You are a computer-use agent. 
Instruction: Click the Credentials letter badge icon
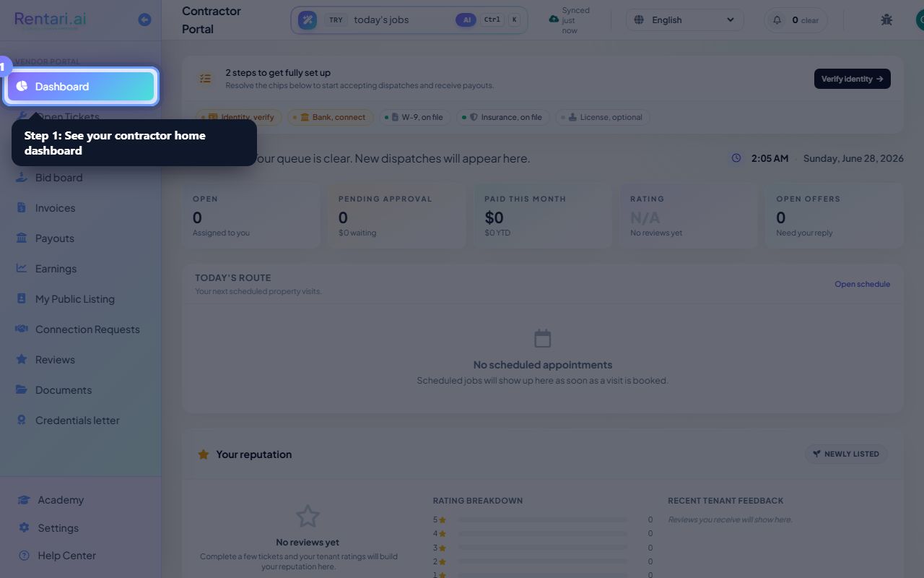pos(22,420)
